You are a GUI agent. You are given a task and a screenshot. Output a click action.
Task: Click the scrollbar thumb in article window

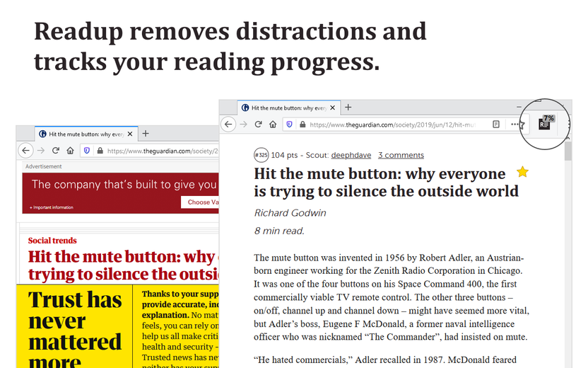tap(568, 151)
